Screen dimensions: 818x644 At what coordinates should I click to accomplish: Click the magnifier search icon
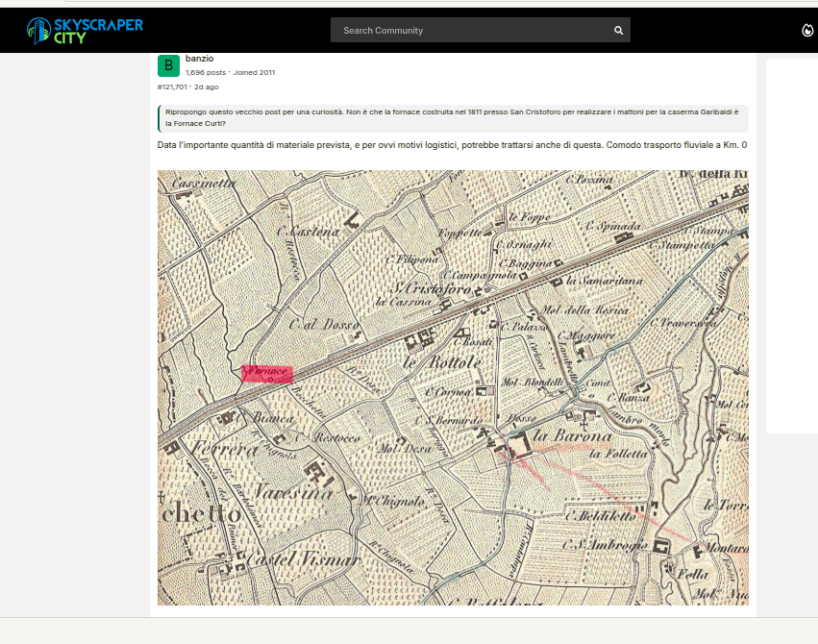[x=619, y=31]
